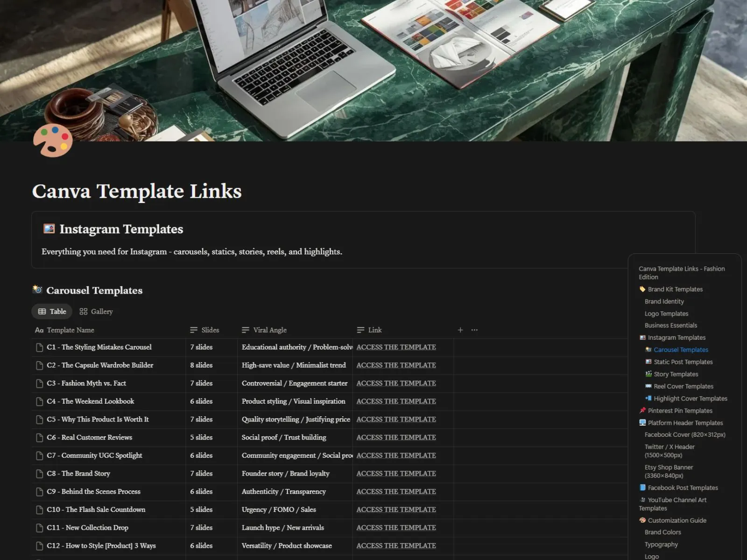Screen dimensions: 747x560
Task: Jump to Brand Identity in the outline
Action: (664, 301)
